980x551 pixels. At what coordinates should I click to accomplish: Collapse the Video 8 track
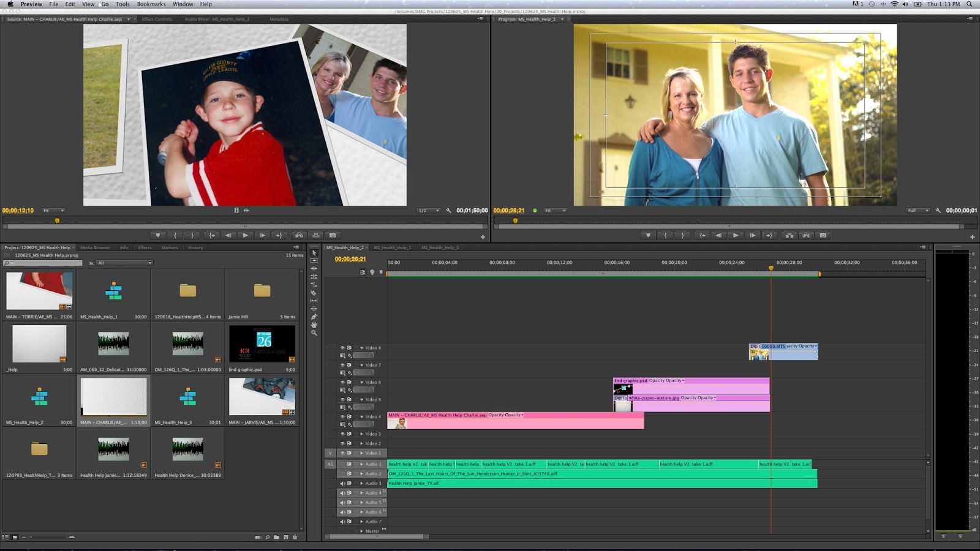pos(361,348)
